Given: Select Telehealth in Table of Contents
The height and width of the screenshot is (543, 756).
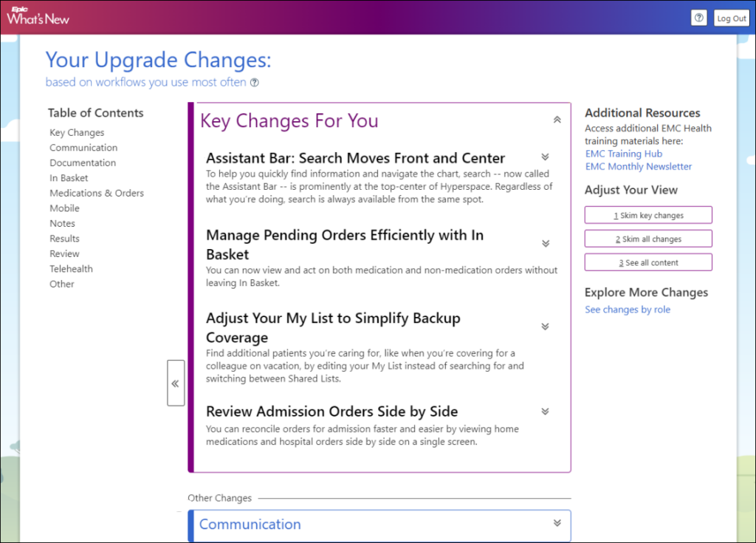Looking at the screenshot, I should [x=71, y=268].
